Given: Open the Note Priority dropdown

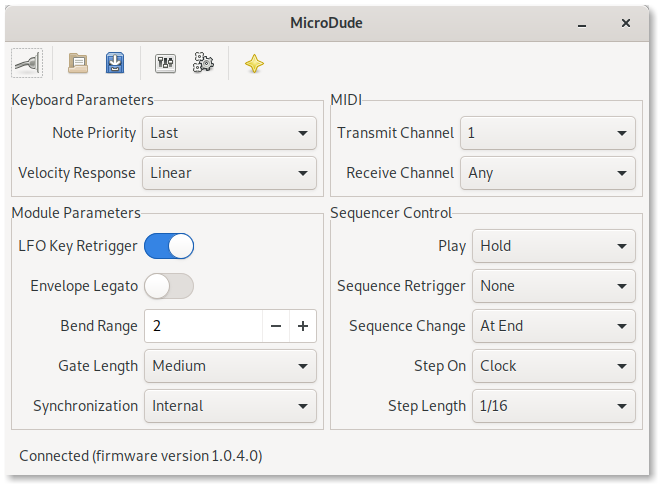Looking at the screenshot, I should point(229,133).
